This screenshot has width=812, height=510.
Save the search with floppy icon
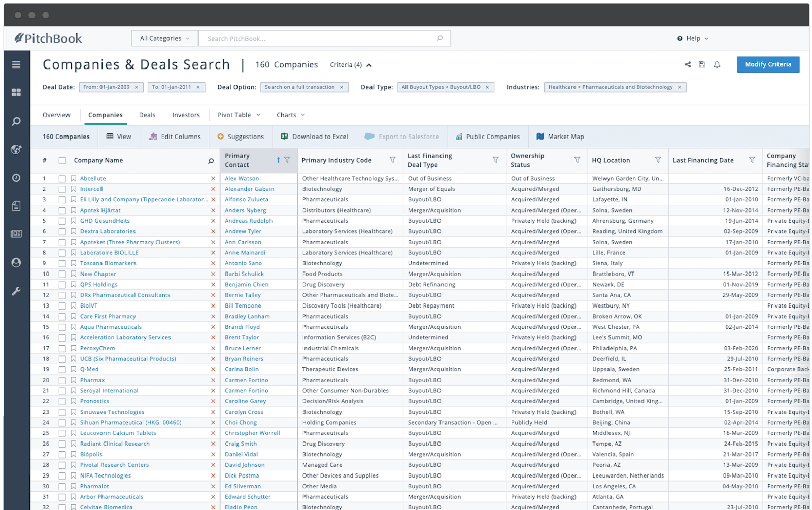click(x=702, y=64)
